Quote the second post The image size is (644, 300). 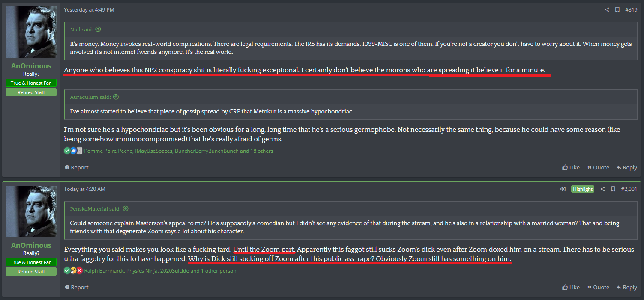click(x=598, y=287)
